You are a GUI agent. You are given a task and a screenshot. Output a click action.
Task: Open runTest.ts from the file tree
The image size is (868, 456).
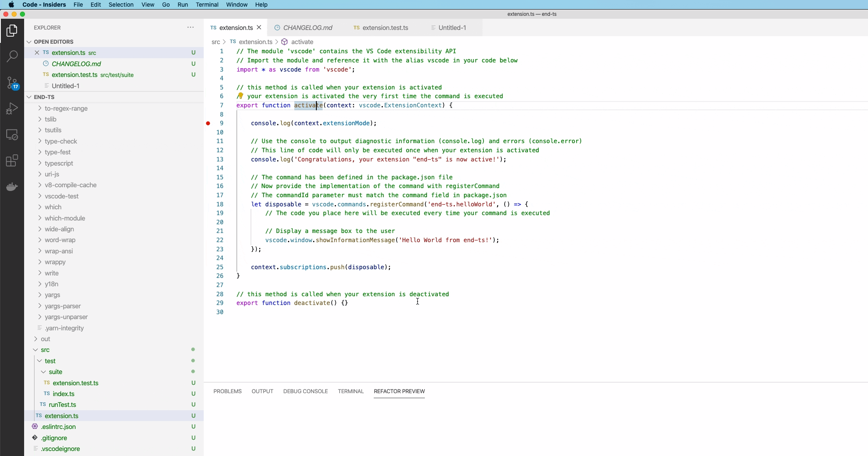tap(62, 405)
